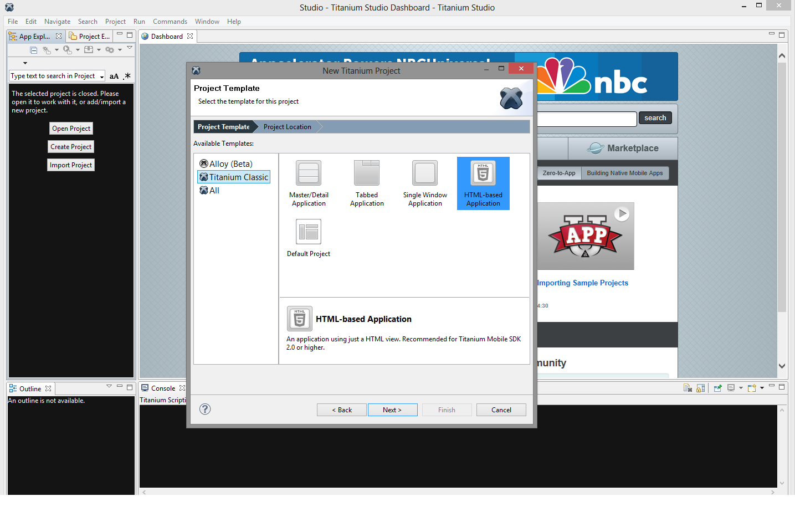
Task: Open the Open Console dropdown arrow
Action: click(x=762, y=388)
